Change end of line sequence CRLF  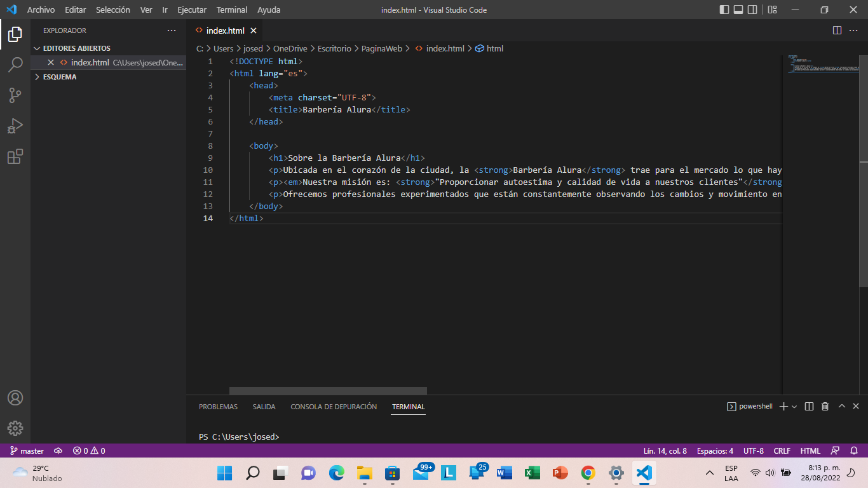click(x=782, y=451)
